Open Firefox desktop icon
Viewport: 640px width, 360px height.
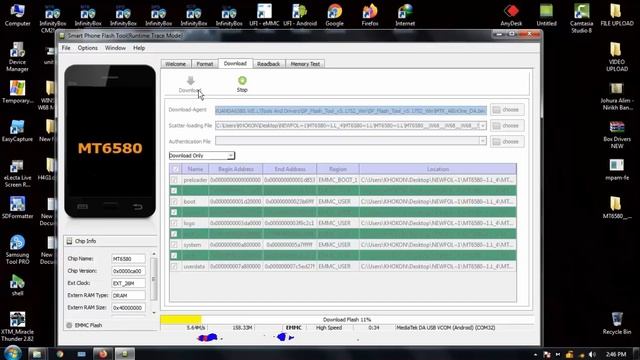[x=370, y=15]
